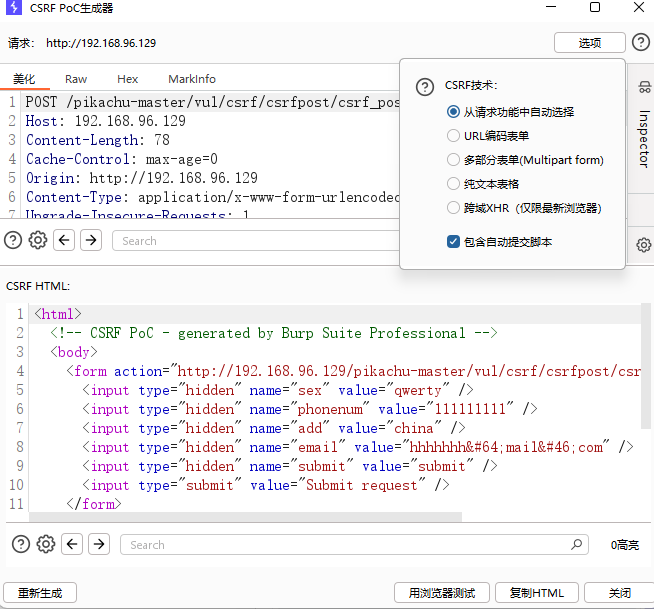
Task: Select 跨域XHR radio option
Action: tap(524, 208)
